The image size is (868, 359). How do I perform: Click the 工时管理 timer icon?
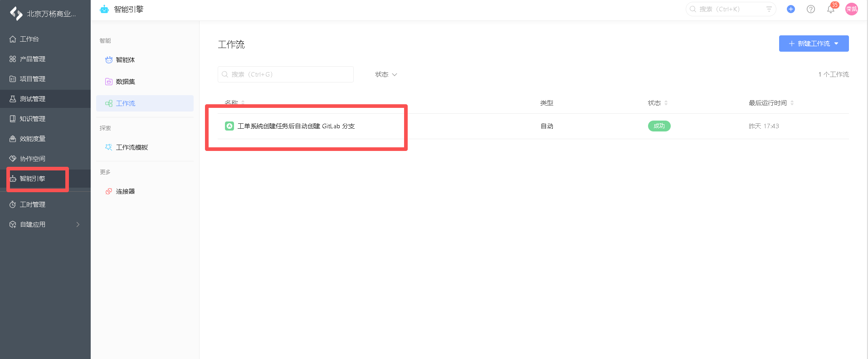click(x=13, y=204)
